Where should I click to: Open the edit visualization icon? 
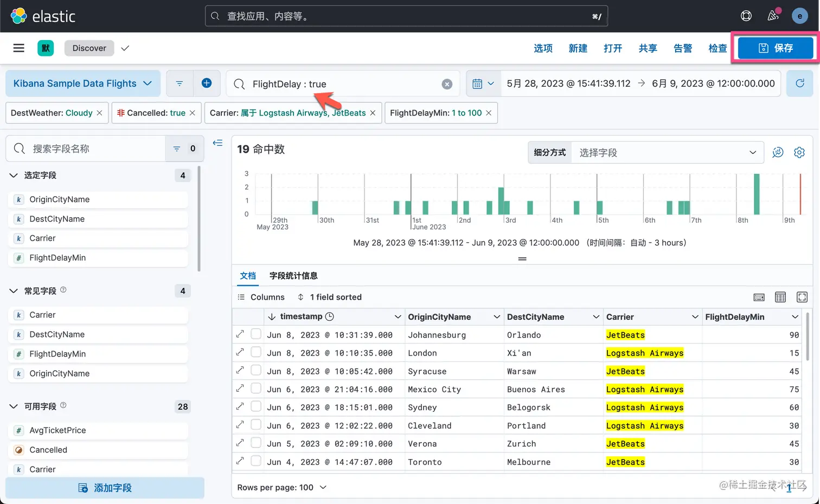[778, 152]
